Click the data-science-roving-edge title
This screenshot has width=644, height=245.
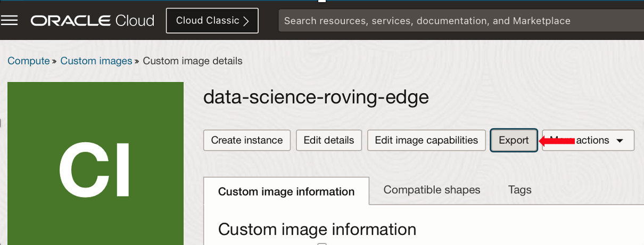tap(316, 97)
